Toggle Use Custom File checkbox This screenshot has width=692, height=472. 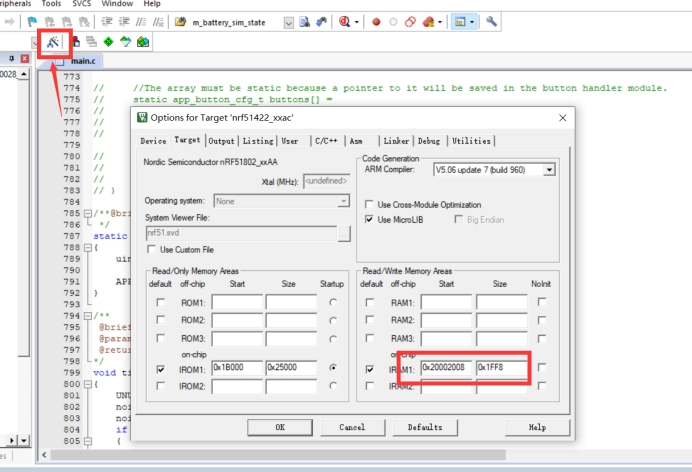[151, 249]
